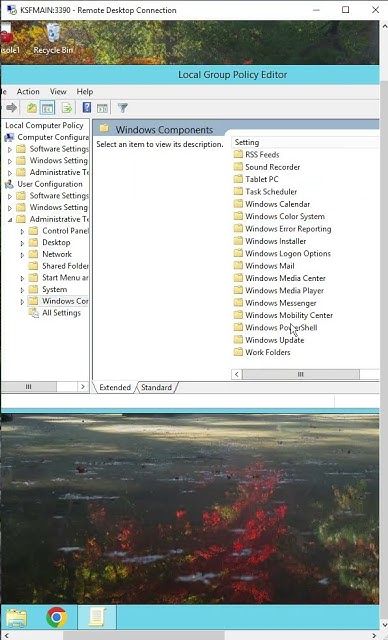
Task: Switch to the Extended tab
Action: 115,387
